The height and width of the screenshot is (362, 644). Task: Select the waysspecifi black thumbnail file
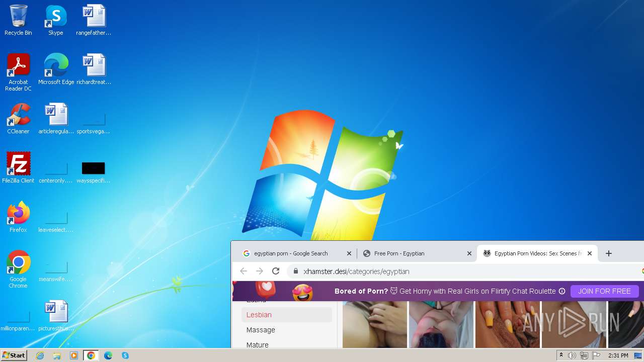pos(94,172)
